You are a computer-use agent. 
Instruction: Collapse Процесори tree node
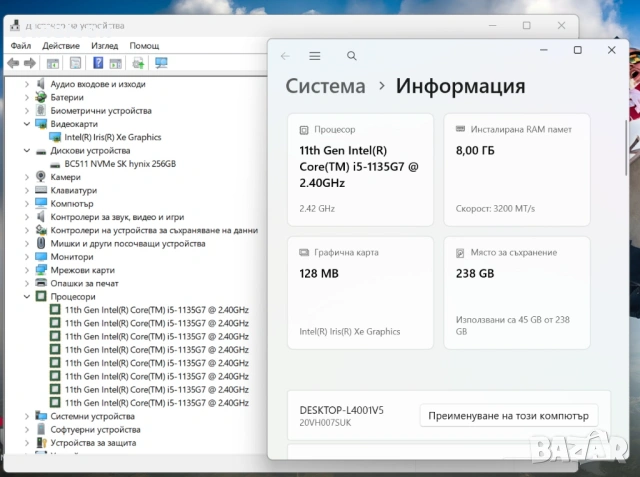27,297
